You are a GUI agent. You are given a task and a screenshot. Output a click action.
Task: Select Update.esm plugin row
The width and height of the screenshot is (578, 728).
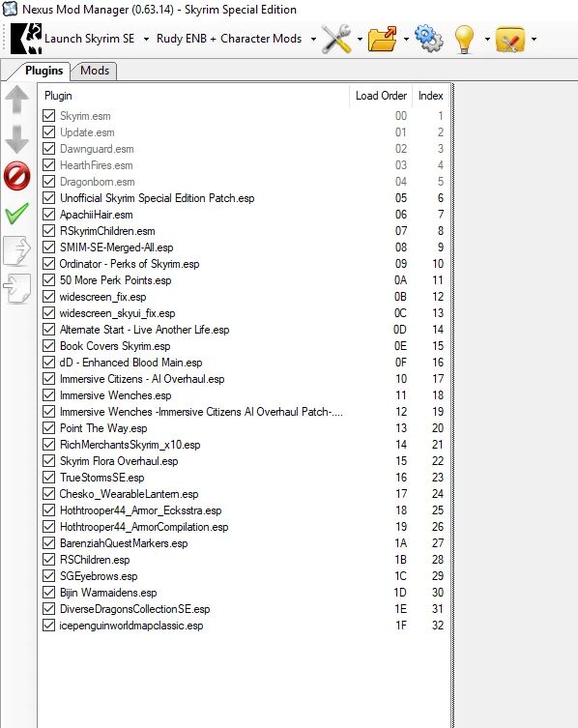[244, 132]
